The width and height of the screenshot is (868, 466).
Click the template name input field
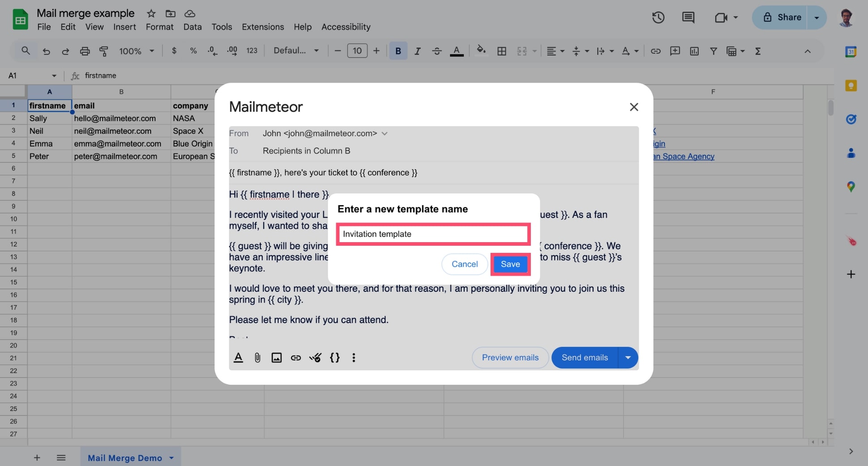(433, 234)
